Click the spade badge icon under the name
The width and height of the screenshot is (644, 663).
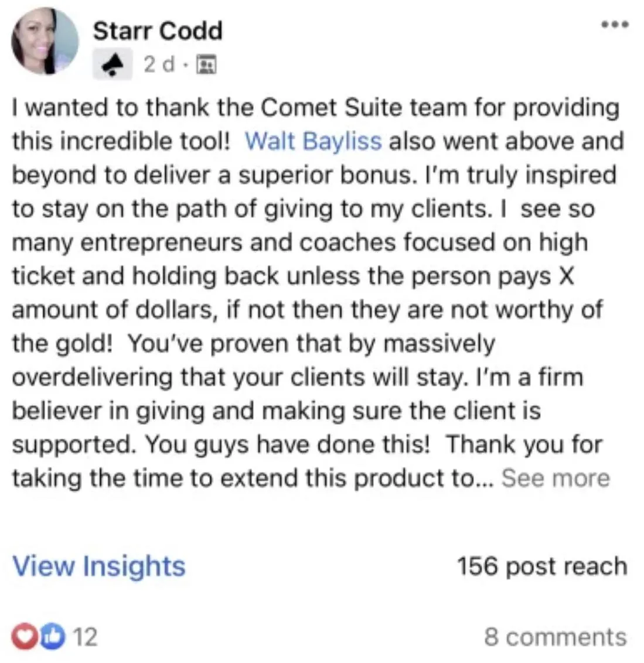[x=113, y=64]
